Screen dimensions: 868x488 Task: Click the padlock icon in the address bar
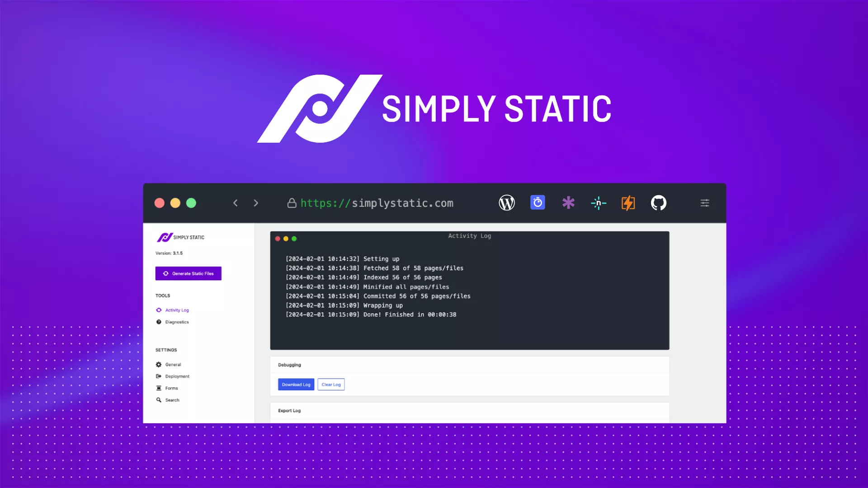click(x=292, y=203)
